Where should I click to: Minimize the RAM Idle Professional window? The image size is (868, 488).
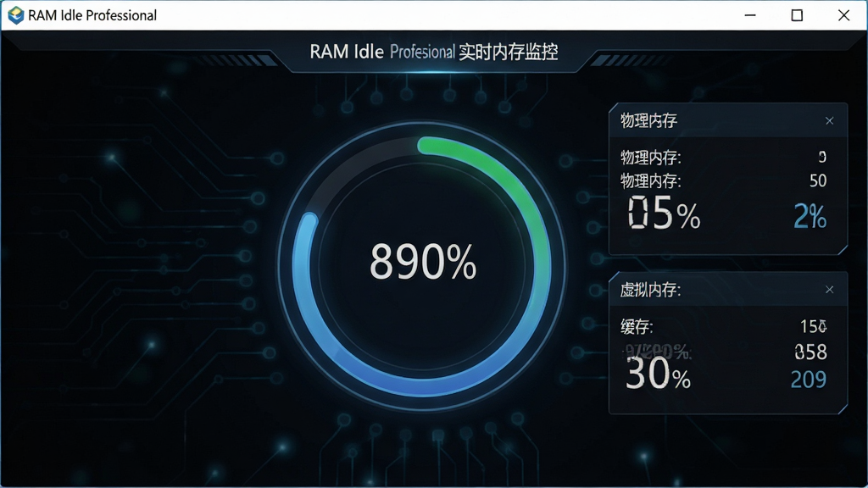point(750,15)
